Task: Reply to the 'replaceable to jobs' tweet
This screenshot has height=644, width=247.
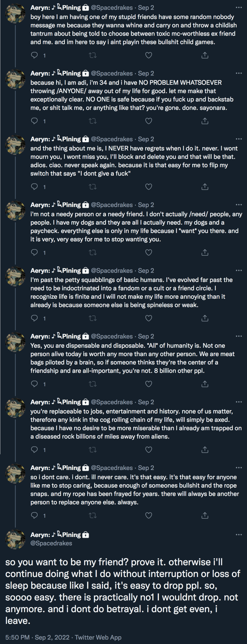Action: pos(35,450)
